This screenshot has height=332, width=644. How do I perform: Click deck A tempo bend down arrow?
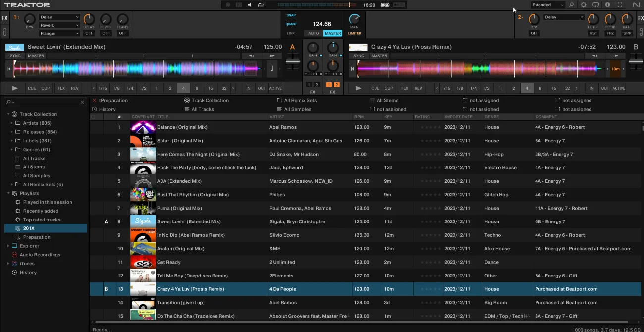tap(251, 56)
